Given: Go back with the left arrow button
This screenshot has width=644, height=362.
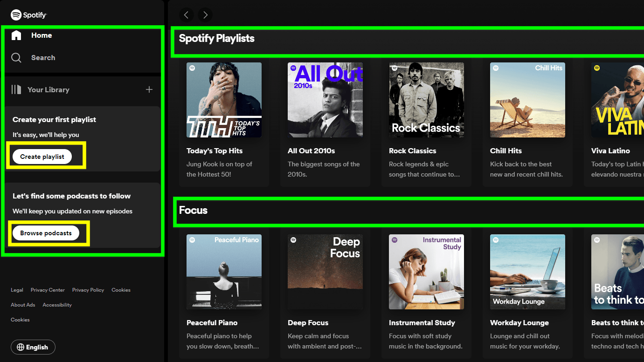Looking at the screenshot, I should coord(186,15).
